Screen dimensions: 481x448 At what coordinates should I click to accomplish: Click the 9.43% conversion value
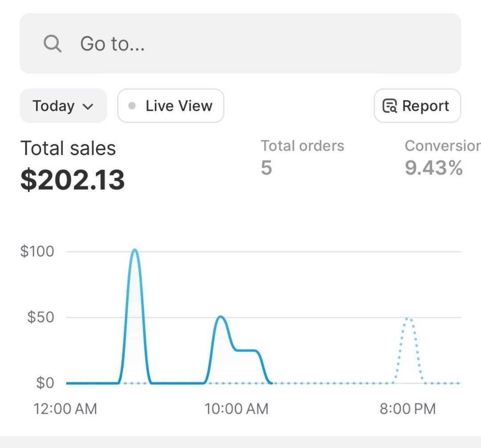point(433,168)
